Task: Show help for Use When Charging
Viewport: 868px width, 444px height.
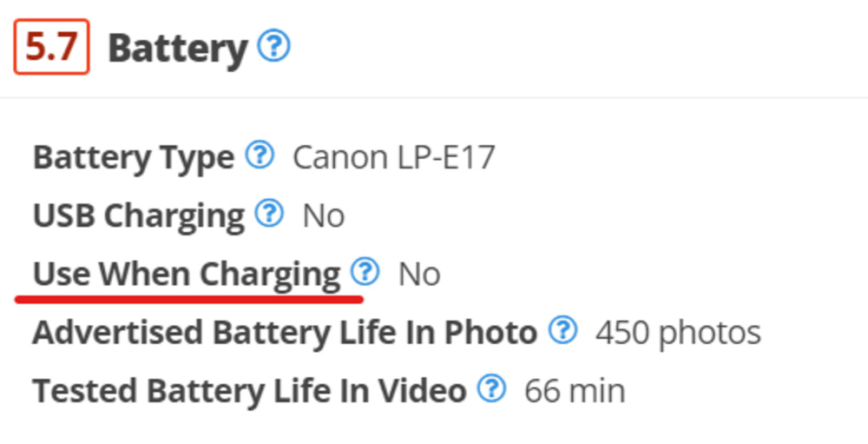Action: point(365,272)
